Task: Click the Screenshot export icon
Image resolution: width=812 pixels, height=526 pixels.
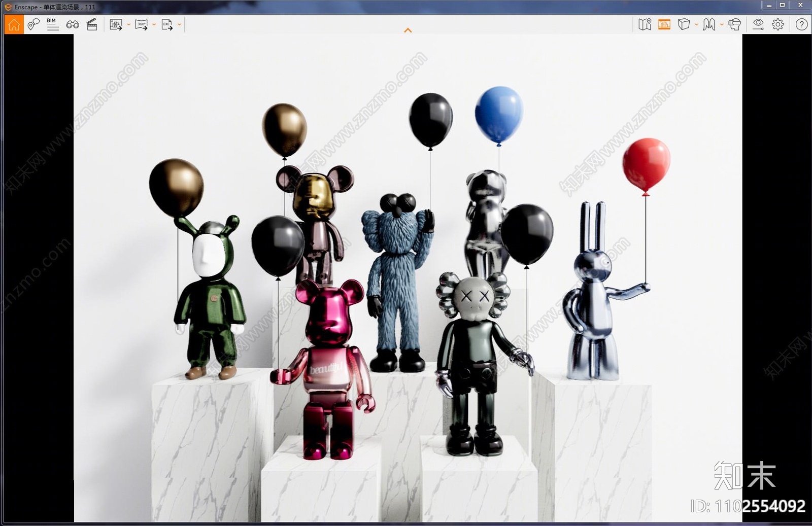Action: pos(116,24)
